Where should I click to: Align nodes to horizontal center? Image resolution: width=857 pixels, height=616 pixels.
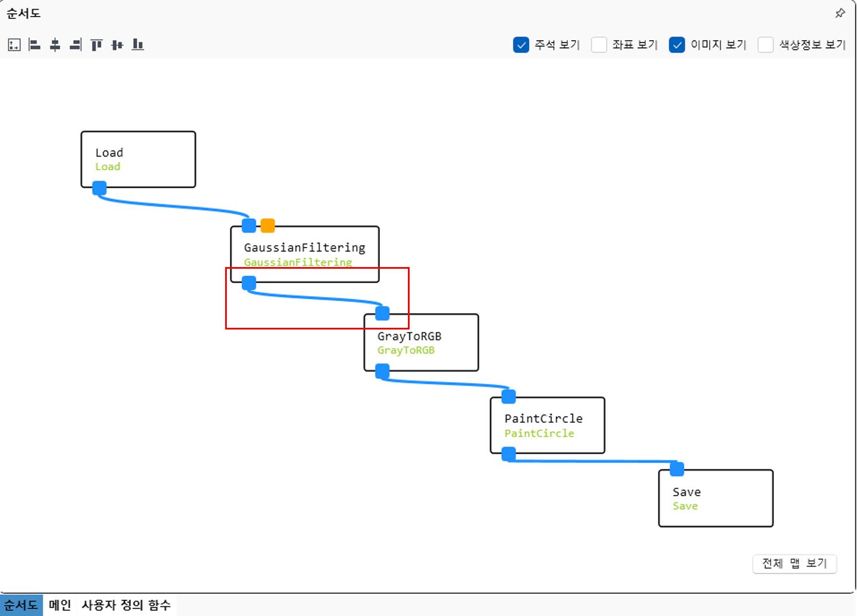55,45
